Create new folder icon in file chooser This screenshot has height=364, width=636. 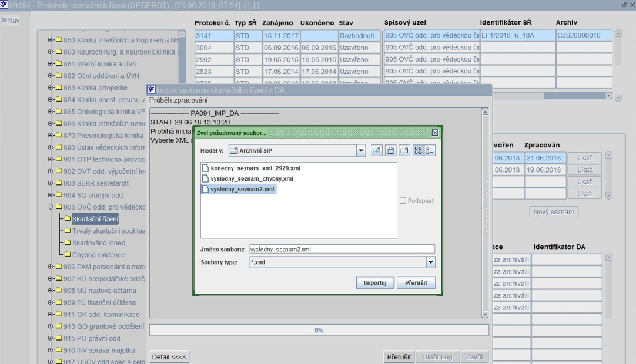[404, 151]
